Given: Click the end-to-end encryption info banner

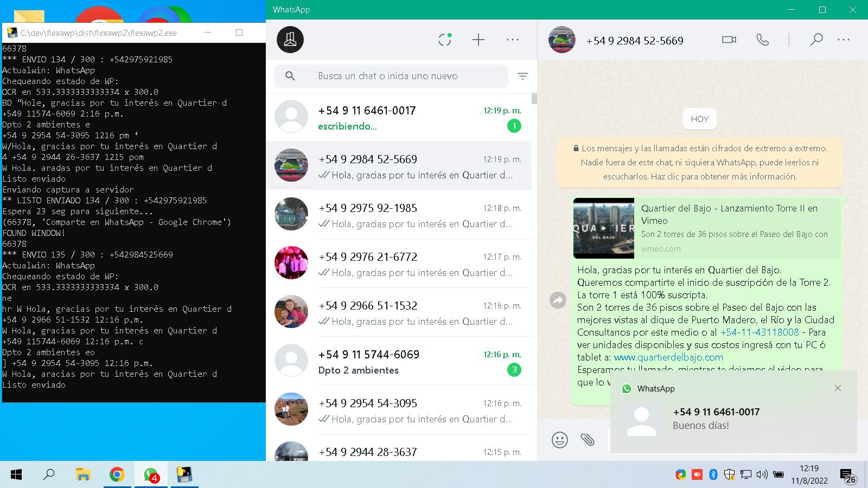Looking at the screenshot, I should (x=700, y=162).
